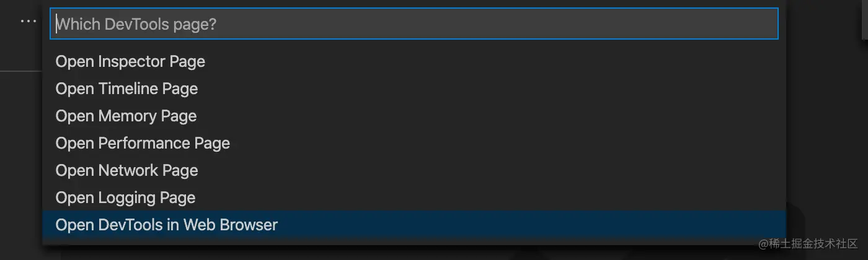Screen dimensions: 868x260
Task: Choose Open Timeline Page option
Action: (414, 89)
